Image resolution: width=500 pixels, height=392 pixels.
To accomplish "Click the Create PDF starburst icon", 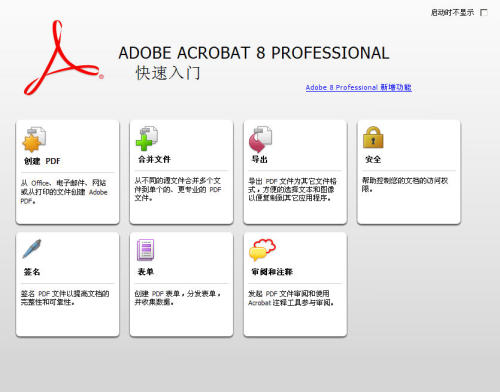I will click(34, 139).
